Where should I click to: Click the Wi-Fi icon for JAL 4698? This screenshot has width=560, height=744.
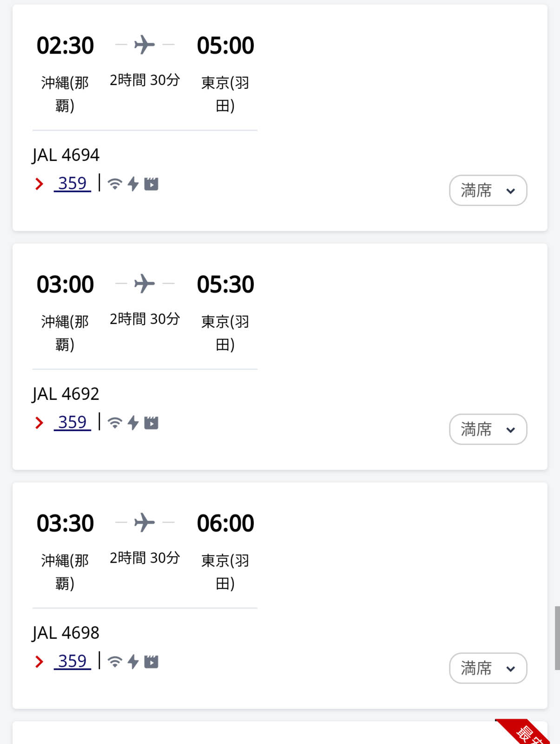pyautogui.click(x=115, y=662)
